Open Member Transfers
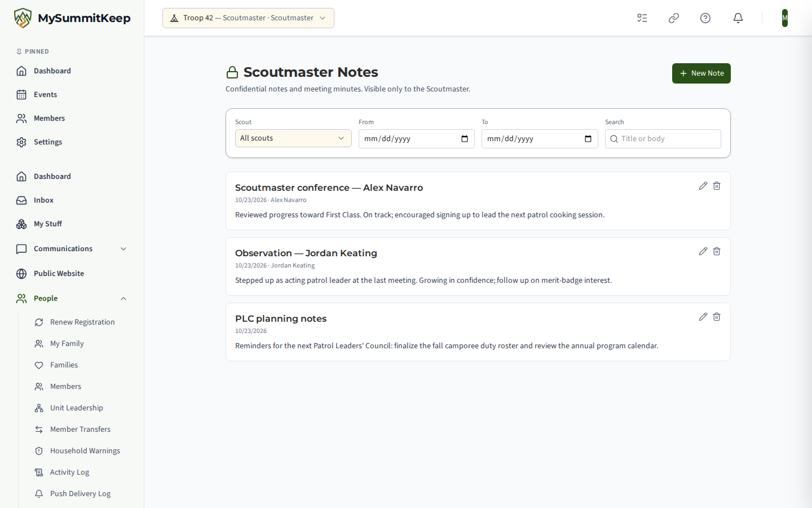 pyautogui.click(x=82, y=430)
